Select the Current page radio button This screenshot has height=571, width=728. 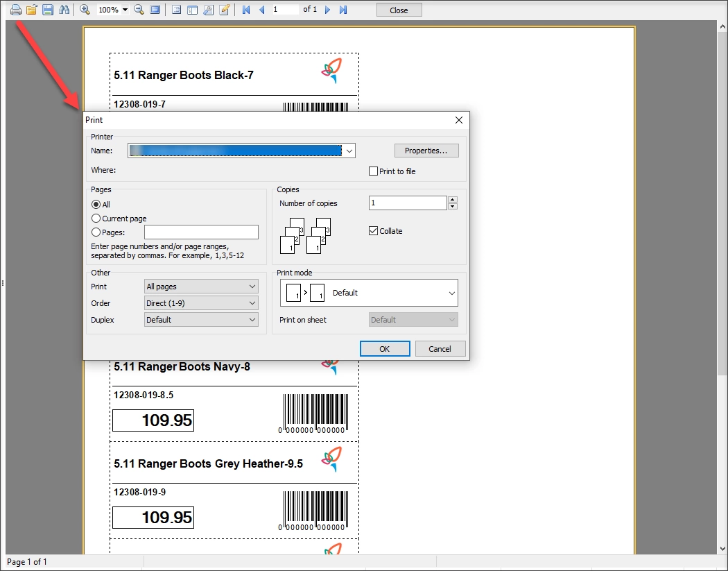[96, 219]
